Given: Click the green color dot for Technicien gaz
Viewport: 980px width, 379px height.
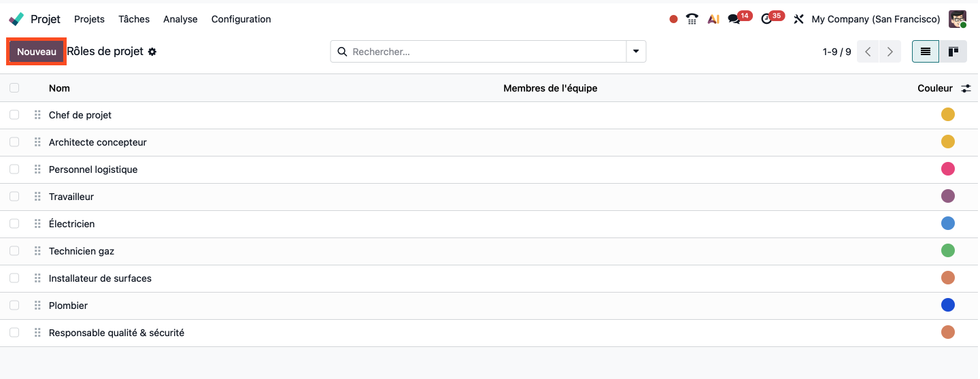Looking at the screenshot, I should (947, 251).
